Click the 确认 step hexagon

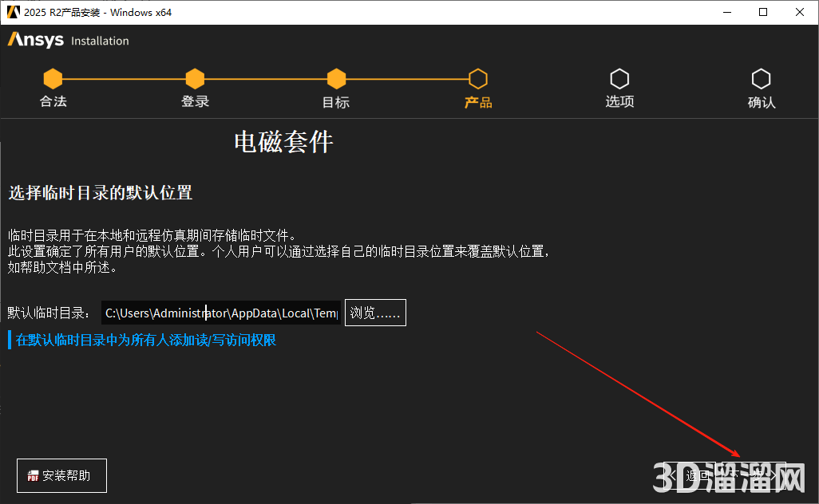[x=761, y=78]
